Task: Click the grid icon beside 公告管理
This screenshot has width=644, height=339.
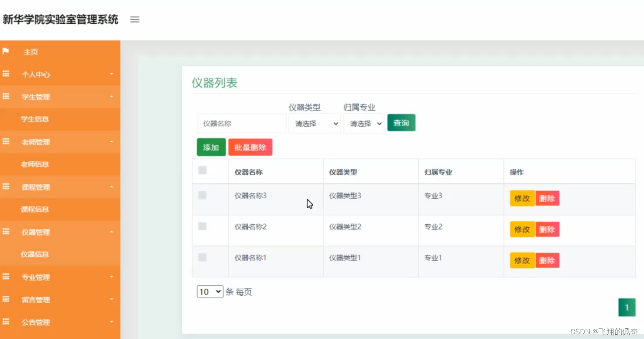Action: point(6,321)
